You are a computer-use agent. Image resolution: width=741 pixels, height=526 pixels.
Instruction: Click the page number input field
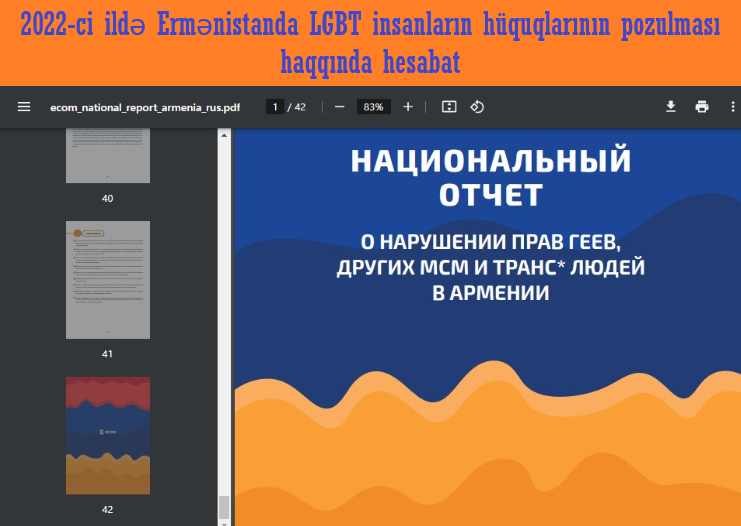274,107
